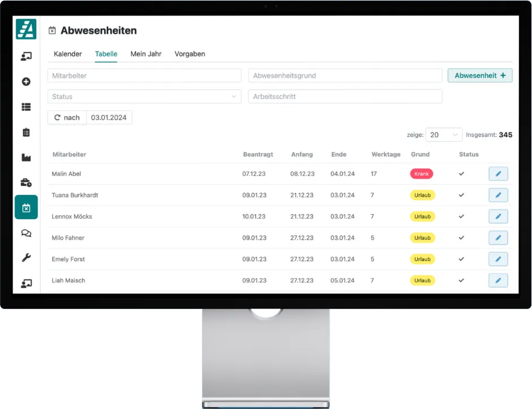This screenshot has width=532, height=409.
Task: Click the 'Abwesenheit +' button
Action: (x=480, y=76)
